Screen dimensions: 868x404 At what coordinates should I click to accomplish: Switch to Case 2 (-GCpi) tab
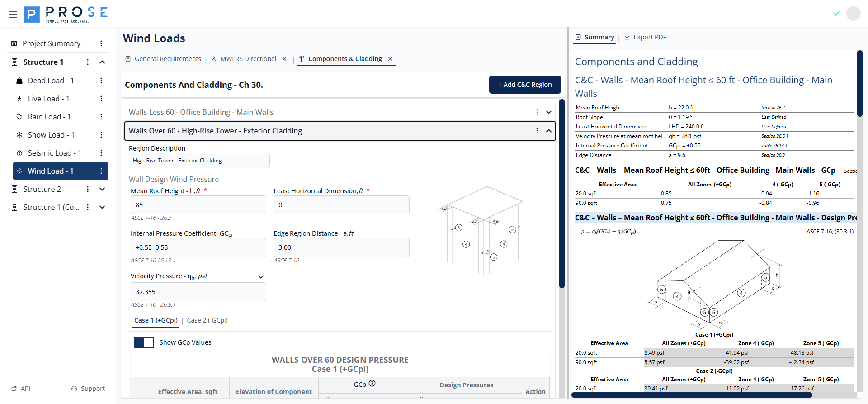tap(207, 320)
